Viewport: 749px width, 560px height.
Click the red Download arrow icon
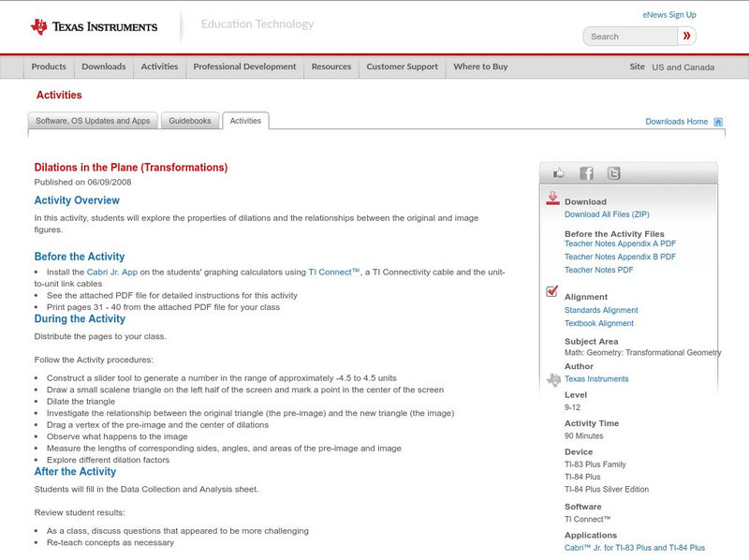click(552, 199)
